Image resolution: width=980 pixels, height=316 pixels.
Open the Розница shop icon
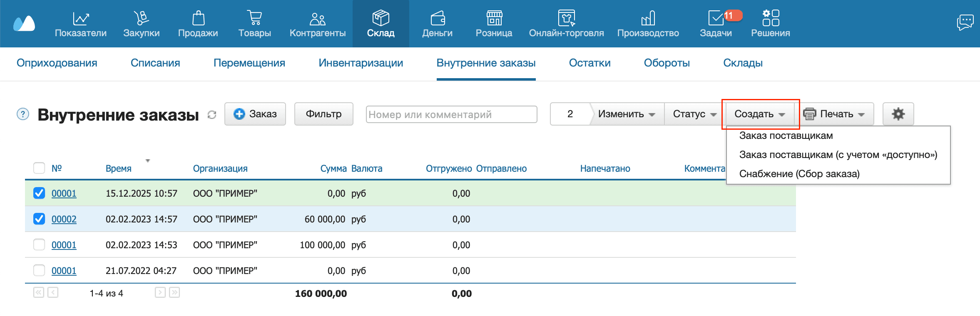click(x=494, y=18)
